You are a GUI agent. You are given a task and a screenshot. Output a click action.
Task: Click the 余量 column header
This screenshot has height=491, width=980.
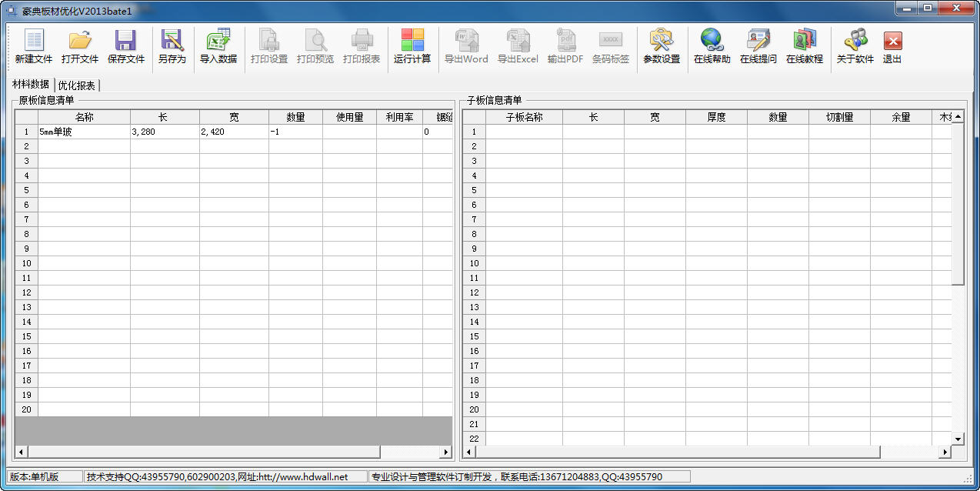click(901, 117)
